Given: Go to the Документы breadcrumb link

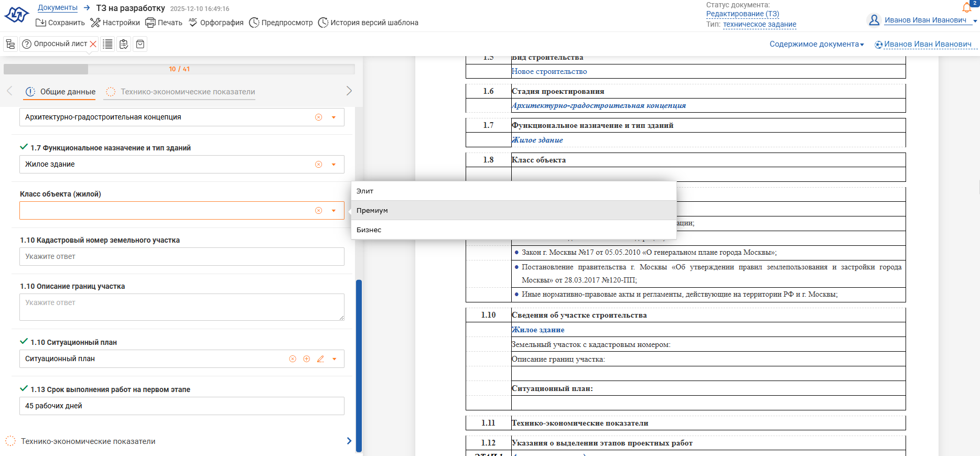Looking at the screenshot, I should [58, 8].
